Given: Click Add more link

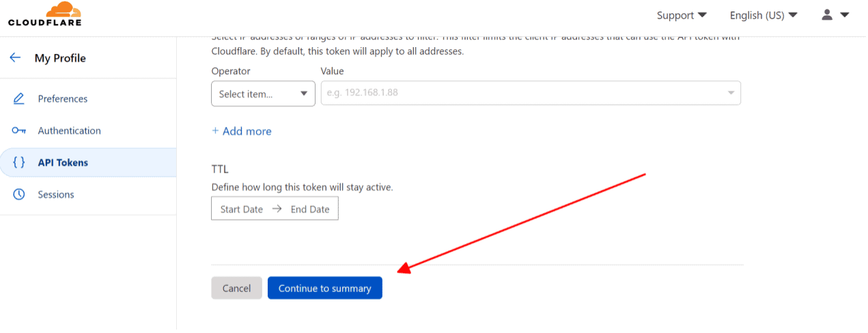Looking at the screenshot, I should tap(242, 131).
